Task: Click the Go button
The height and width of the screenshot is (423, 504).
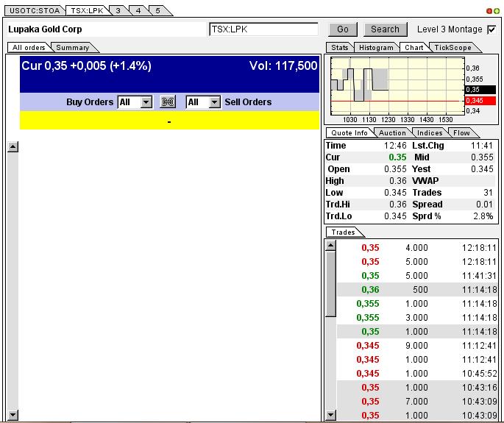Action: point(343,29)
